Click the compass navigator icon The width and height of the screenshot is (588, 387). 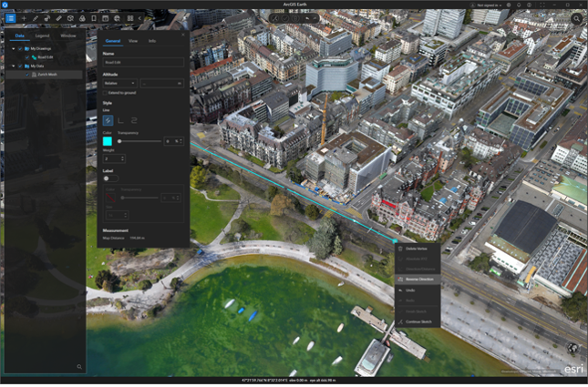[x=572, y=348]
